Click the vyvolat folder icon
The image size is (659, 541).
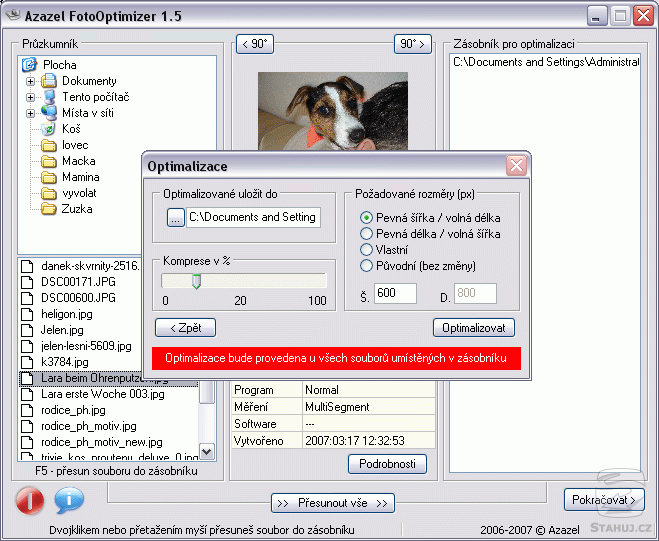tap(49, 193)
